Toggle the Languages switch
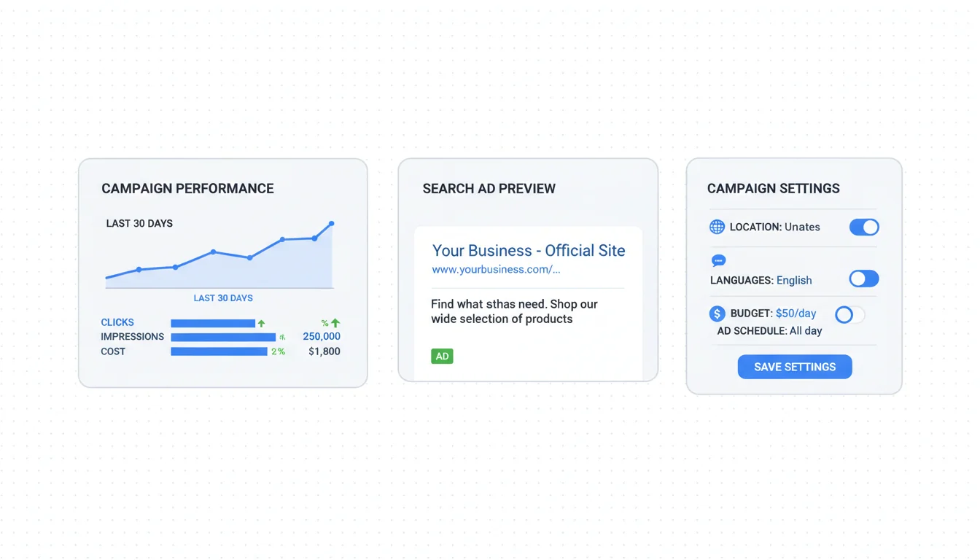Image resolution: width=980 pixels, height=560 pixels. pyautogui.click(x=864, y=279)
